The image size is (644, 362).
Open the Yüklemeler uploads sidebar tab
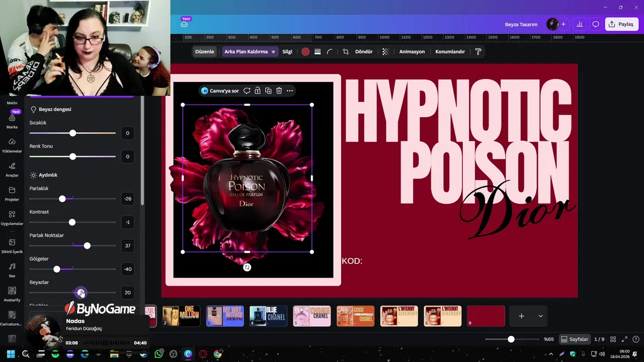pyautogui.click(x=12, y=145)
